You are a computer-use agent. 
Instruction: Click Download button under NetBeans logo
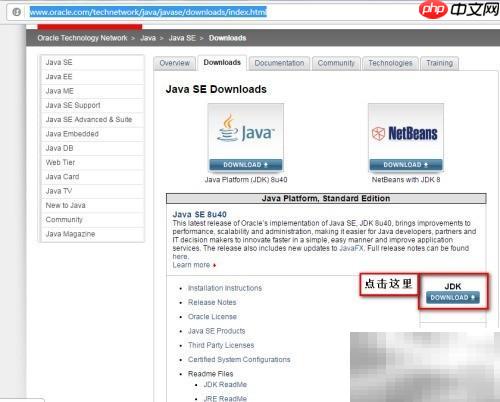[406, 165]
